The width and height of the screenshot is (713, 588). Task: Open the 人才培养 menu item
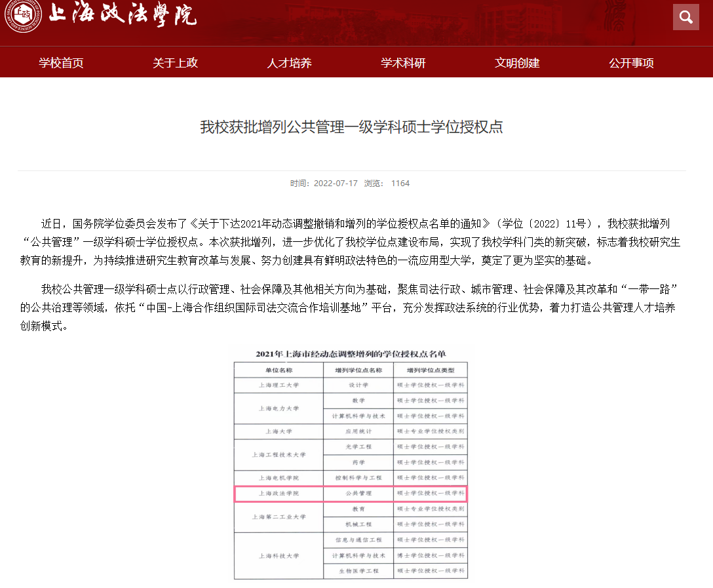tap(289, 63)
